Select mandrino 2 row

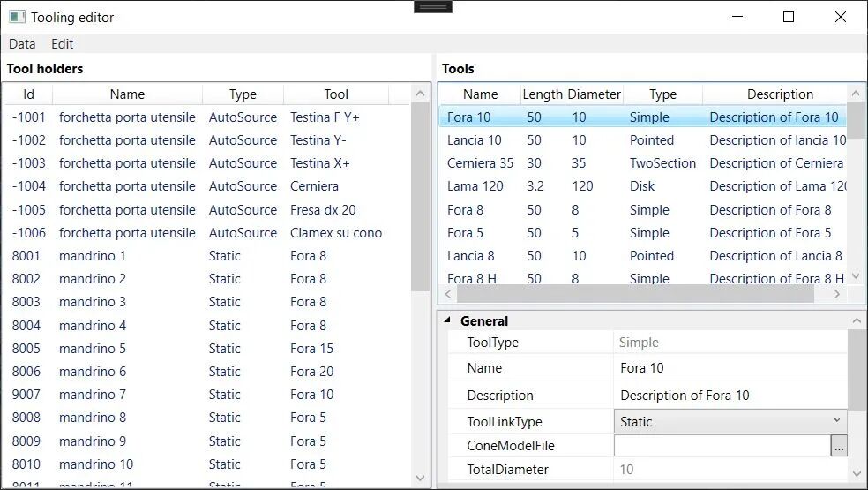point(207,279)
